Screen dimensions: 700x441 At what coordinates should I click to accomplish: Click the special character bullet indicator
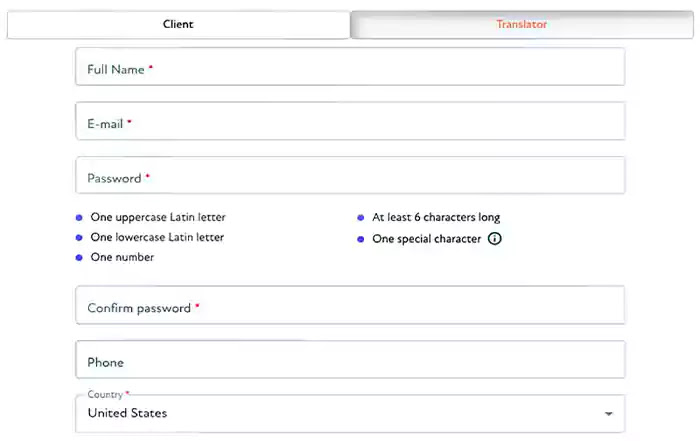(361, 239)
